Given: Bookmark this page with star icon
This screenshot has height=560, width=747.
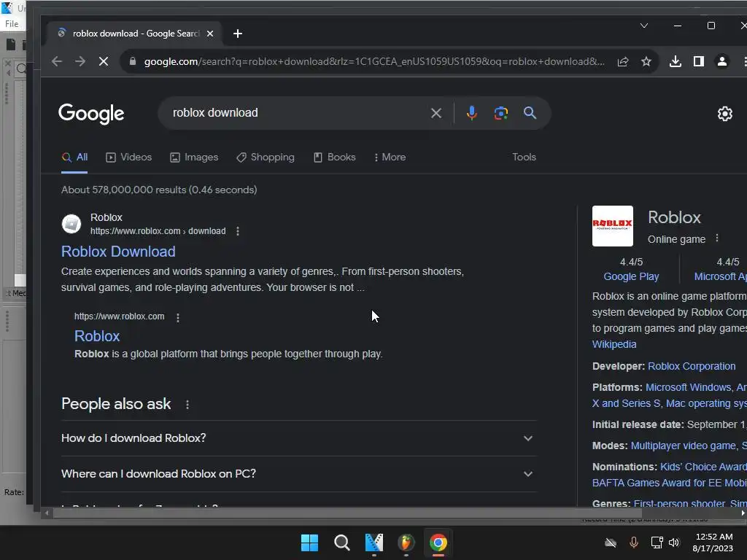Looking at the screenshot, I should click(646, 61).
